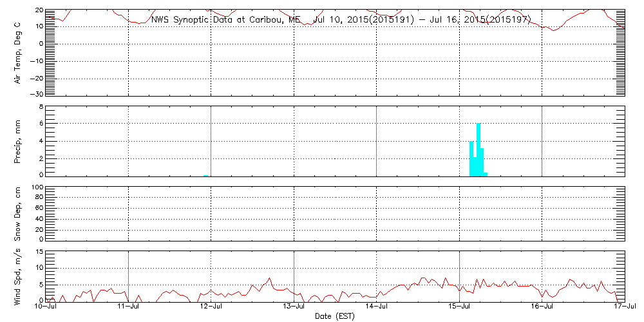Click the 'Wind Spd, m/s' axis label
Screen dimensions: 644x322
pos(17,278)
